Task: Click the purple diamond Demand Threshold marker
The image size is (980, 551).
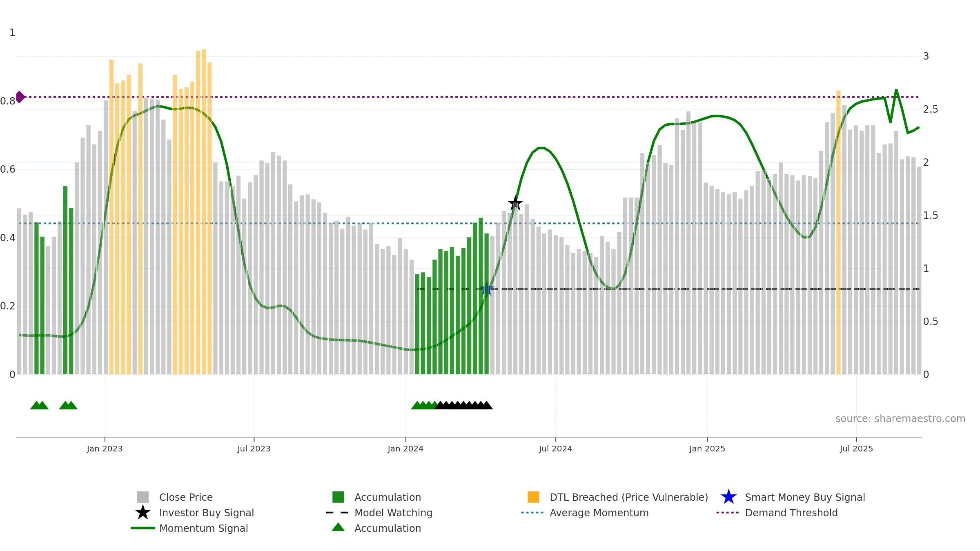Action: coord(20,97)
